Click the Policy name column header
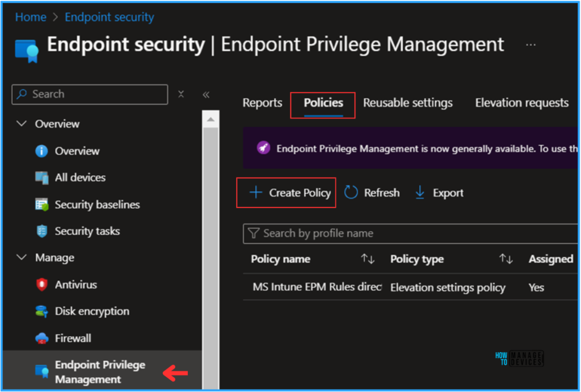581x392 pixels. [x=280, y=259]
